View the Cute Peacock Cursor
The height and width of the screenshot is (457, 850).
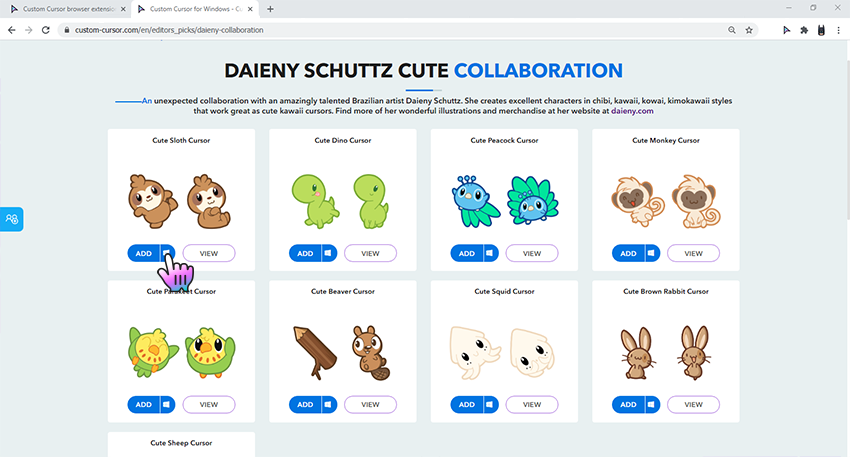pyautogui.click(x=532, y=253)
